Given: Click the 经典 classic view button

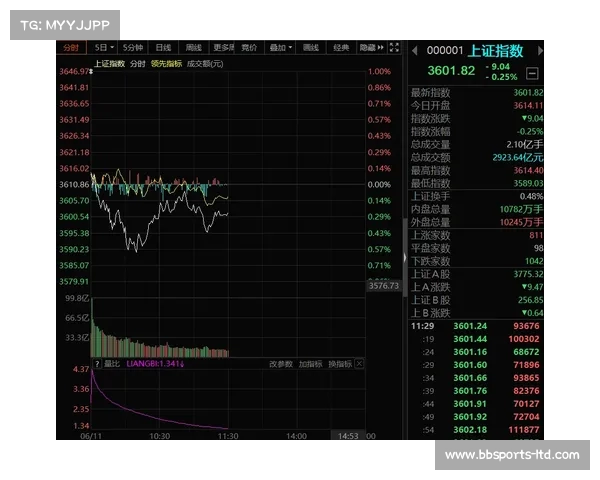Looking at the screenshot, I should 341,47.
